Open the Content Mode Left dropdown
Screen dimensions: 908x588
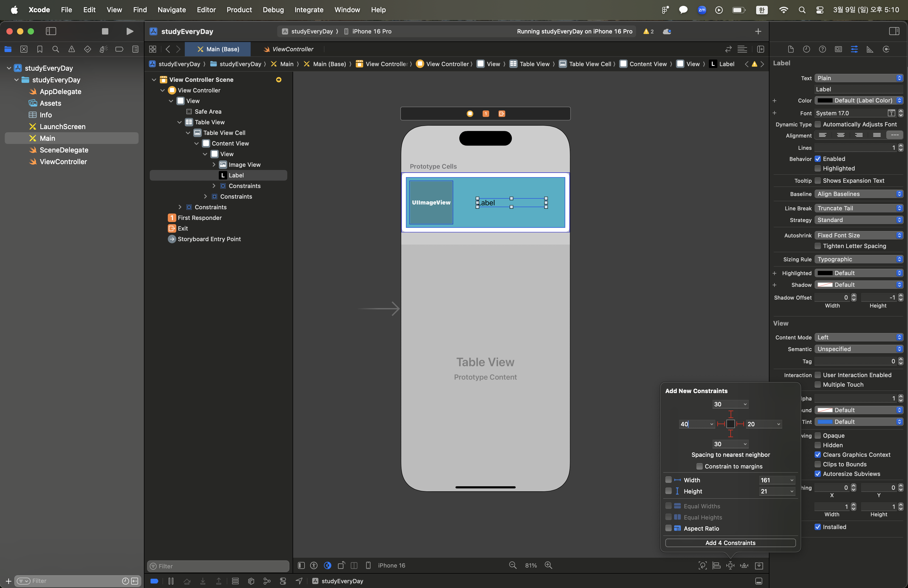[x=858, y=337]
